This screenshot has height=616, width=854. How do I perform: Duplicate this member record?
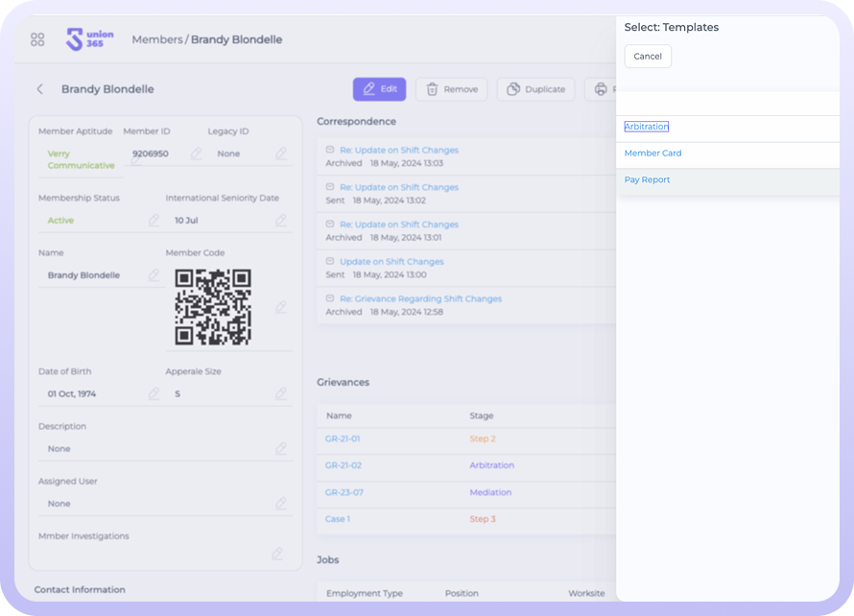(x=535, y=89)
